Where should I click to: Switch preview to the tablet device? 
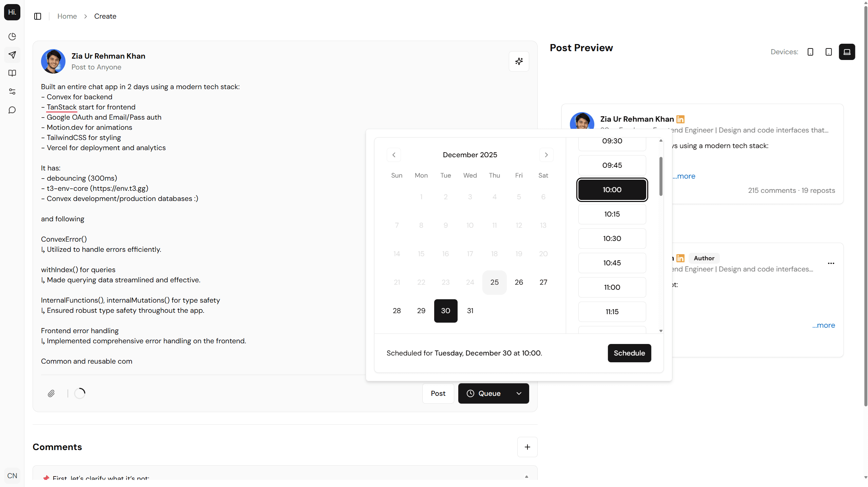pos(829,52)
